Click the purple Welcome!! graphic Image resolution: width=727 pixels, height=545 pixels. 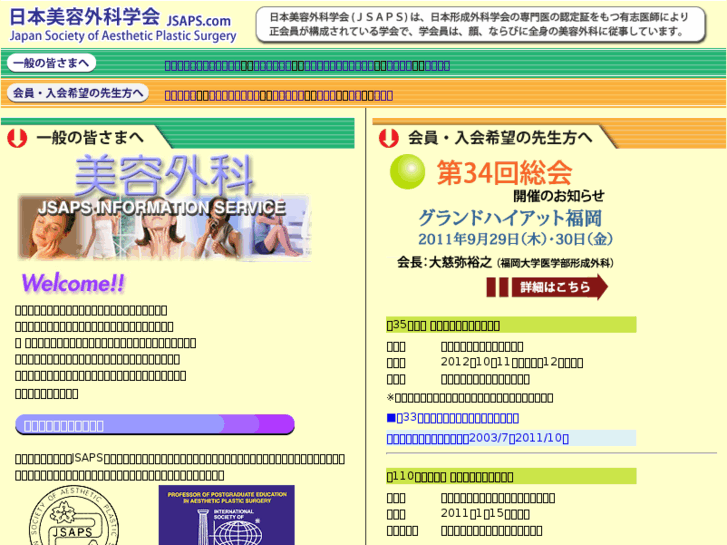point(73,282)
